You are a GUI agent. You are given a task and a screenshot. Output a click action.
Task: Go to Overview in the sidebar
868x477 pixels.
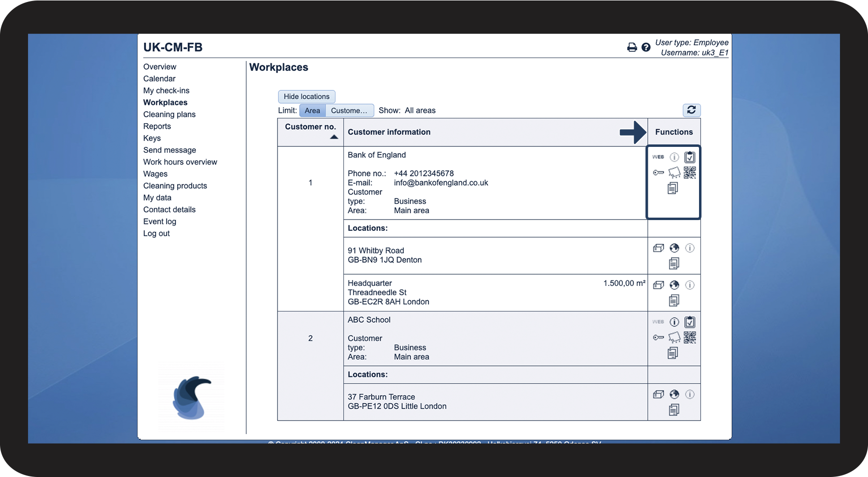click(x=160, y=67)
